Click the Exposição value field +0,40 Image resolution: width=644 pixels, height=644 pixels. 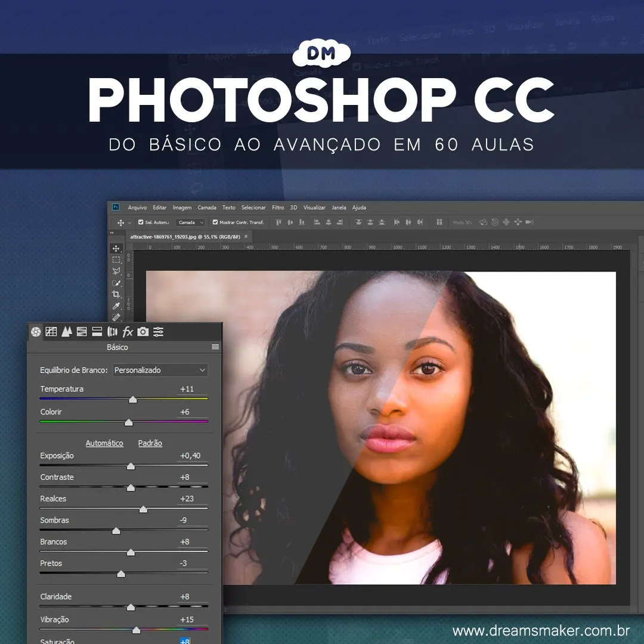click(192, 456)
